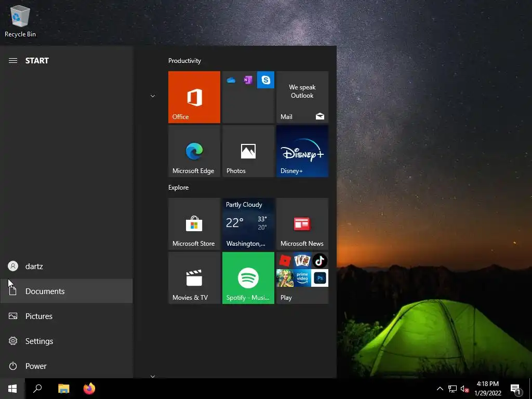
Task: Open the Washington weather tile
Action: point(248,224)
